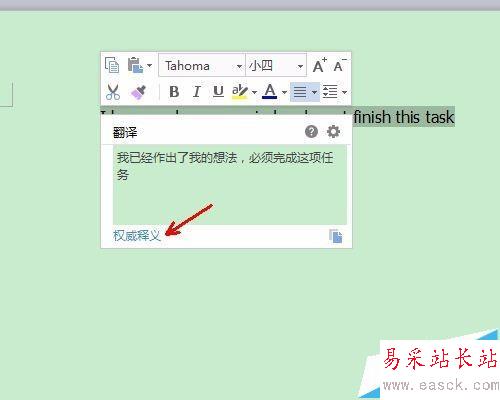The height and width of the screenshot is (400, 500).
Task: Open help in the 翻译 panel
Action: point(311,132)
